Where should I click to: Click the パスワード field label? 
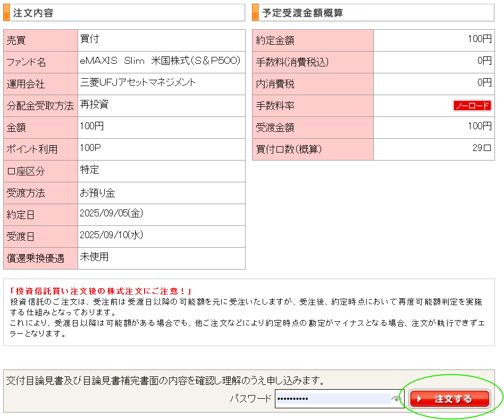(x=251, y=399)
